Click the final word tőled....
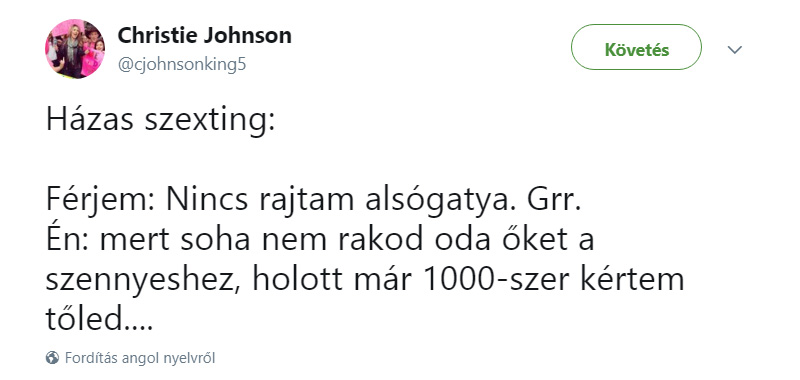This screenshot has height=380, width=800. [x=99, y=319]
